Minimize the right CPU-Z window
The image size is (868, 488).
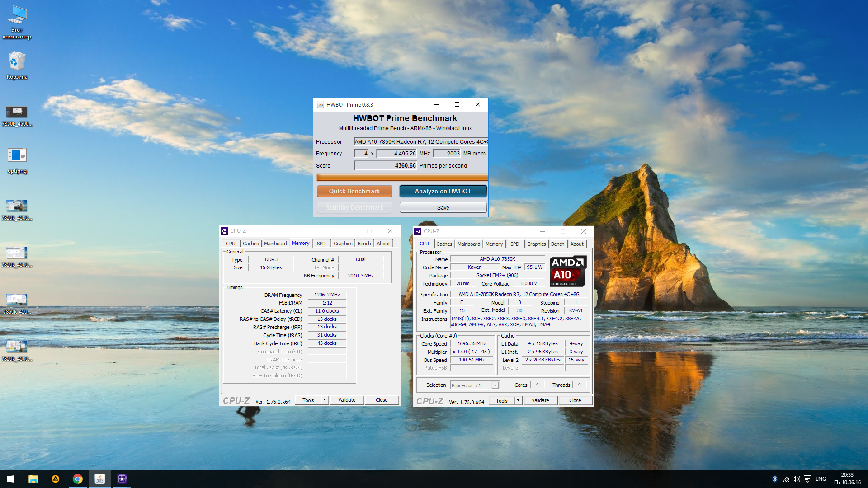point(542,231)
